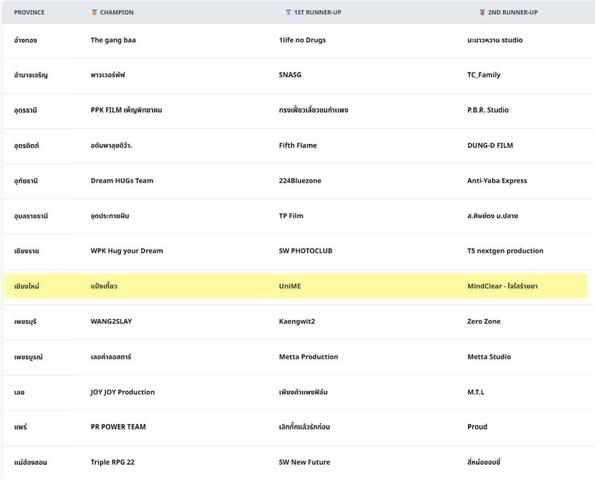This screenshot has width=595, height=480.
Task: Click WPK Hug your Dream champion
Action: click(x=127, y=251)
